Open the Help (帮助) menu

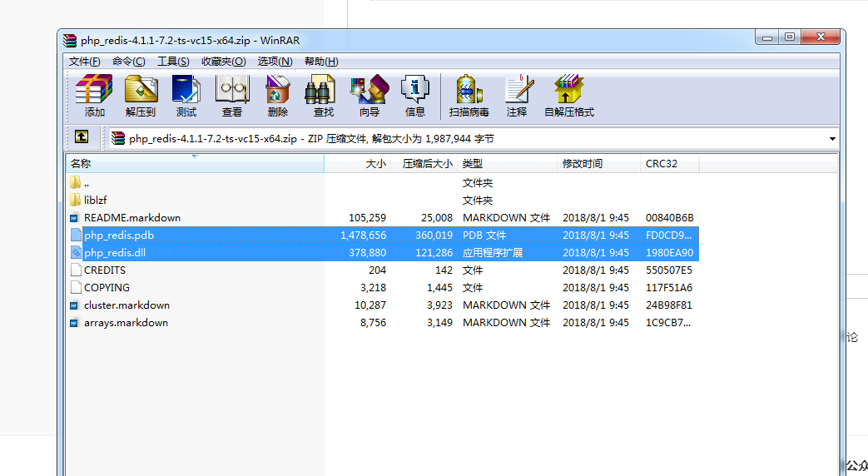click(321, 62)
